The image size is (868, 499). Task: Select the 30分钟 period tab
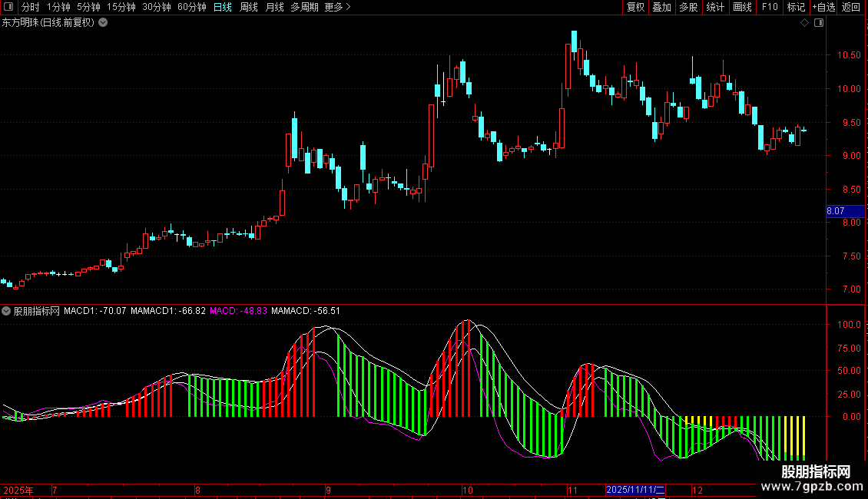[156, 7]
